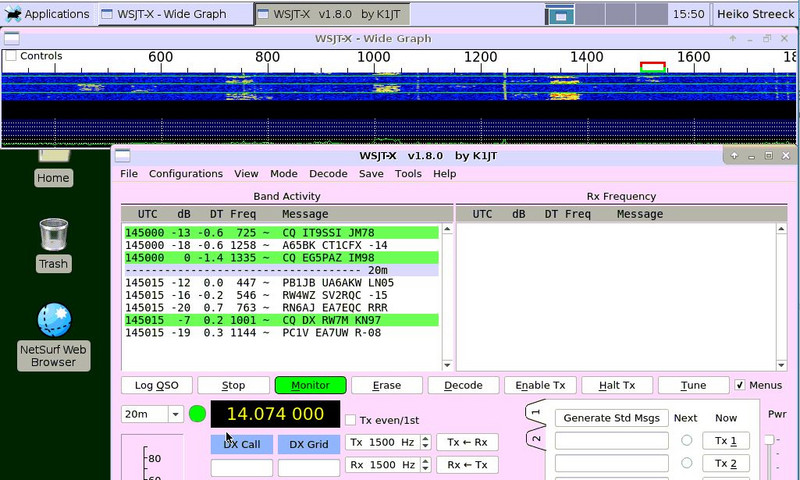
Task: Open the File menu
Action: coord(129,174)
